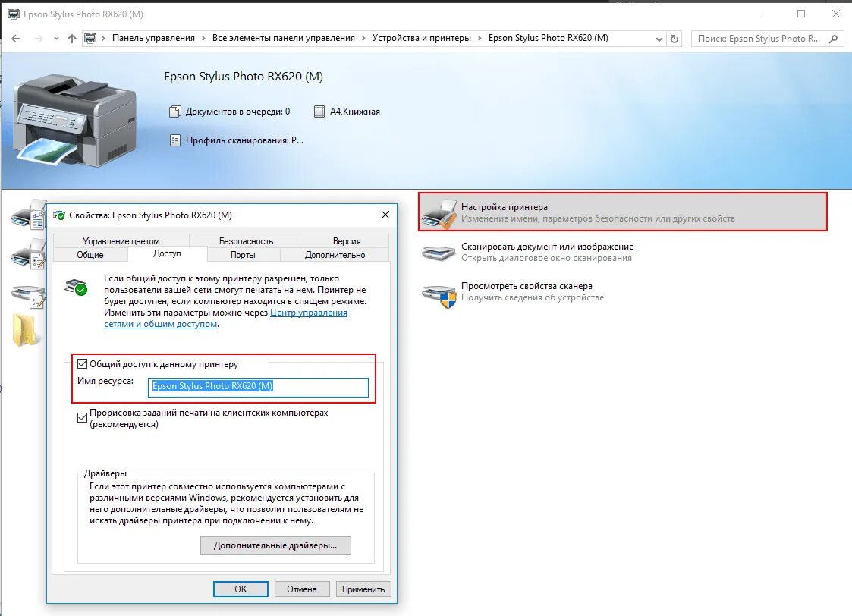Toggle Прорисовка заданий печати checkbox
The height and width of the screenshot is (616, 852).
[x=83, y=418]
